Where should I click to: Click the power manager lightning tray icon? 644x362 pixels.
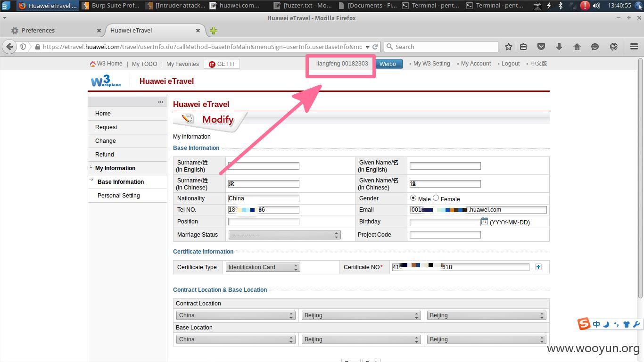(x=549, y=6)
